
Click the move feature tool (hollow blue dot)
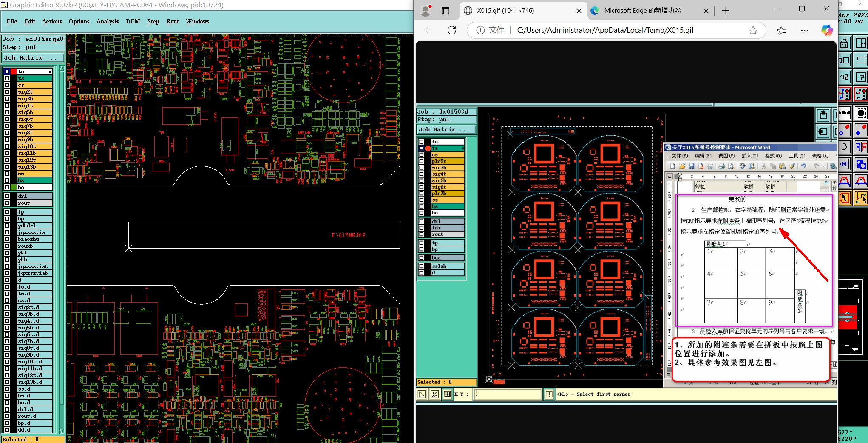pyautogui.click(x=845, y=130)
